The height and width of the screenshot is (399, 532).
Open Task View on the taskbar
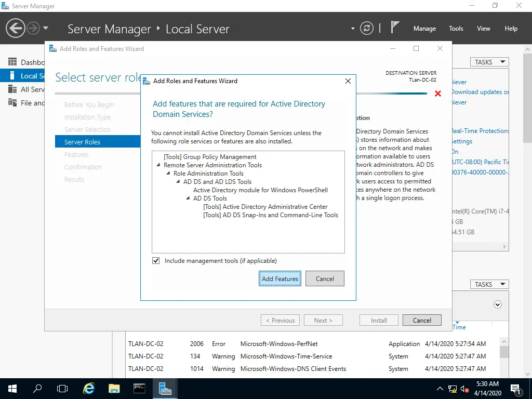tap(62, 389)
